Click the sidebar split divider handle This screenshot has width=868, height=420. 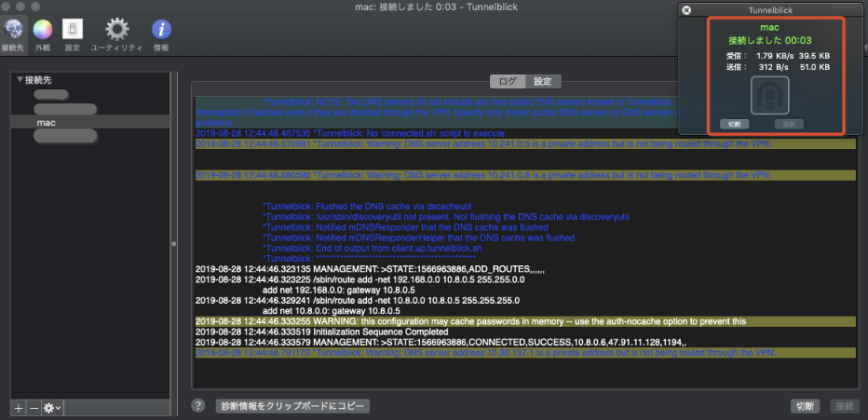click(174, 243)
